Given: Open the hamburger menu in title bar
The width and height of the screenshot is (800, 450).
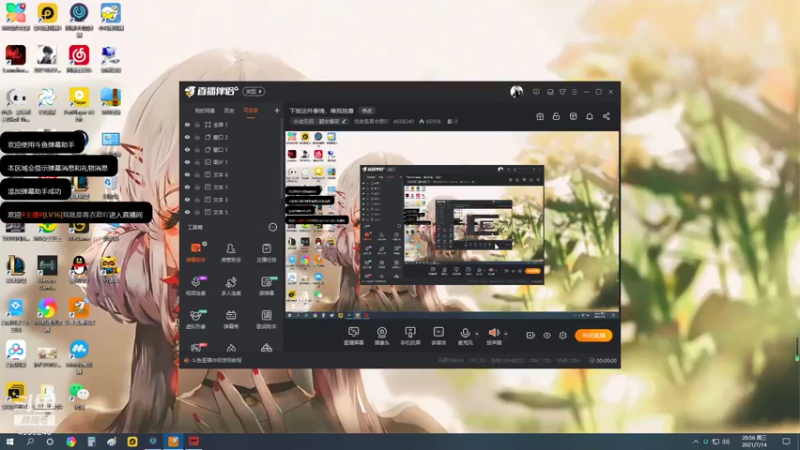Looking at the screenshot, I should (x=574, y=92).
